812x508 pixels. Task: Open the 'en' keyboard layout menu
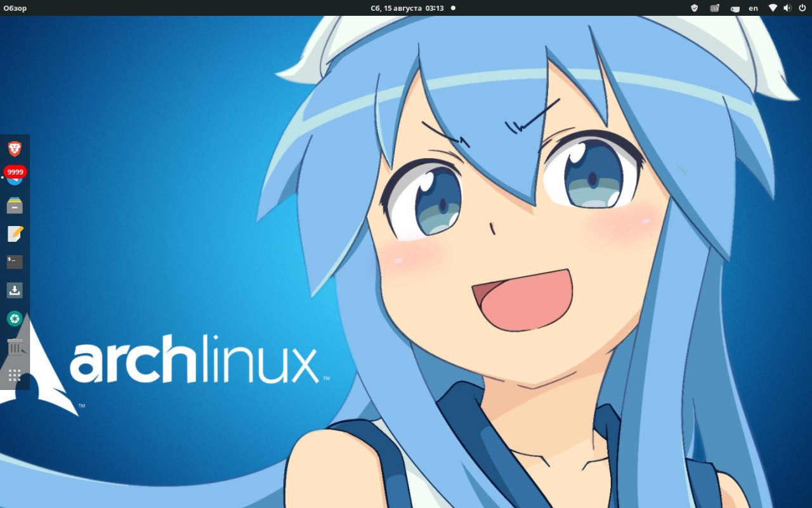click(x=754, y=8)
